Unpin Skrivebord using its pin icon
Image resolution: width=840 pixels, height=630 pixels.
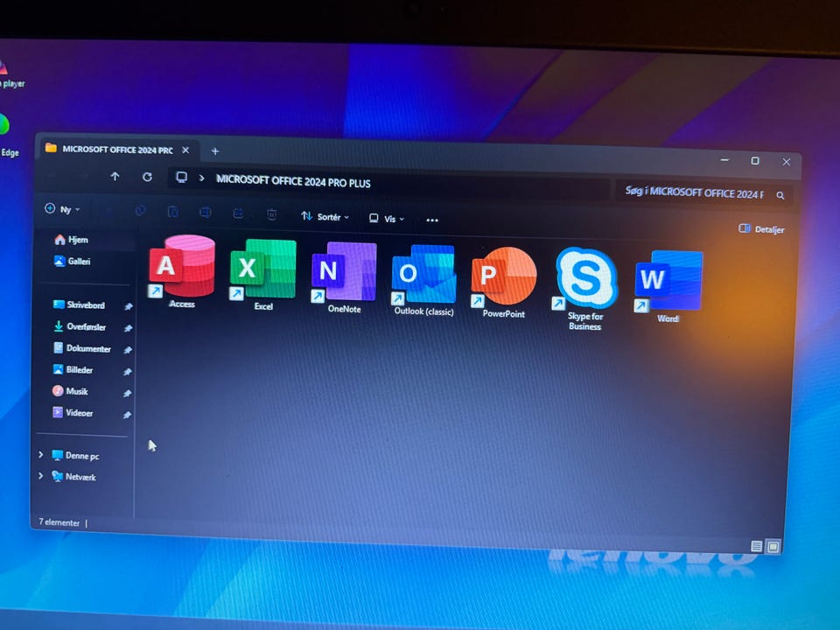(128, 306)
